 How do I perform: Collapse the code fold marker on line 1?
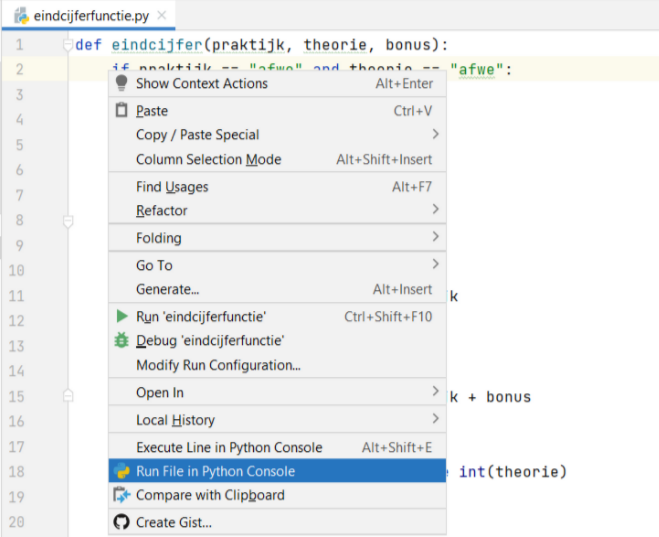pyautogui.click(x=67, y=45)
